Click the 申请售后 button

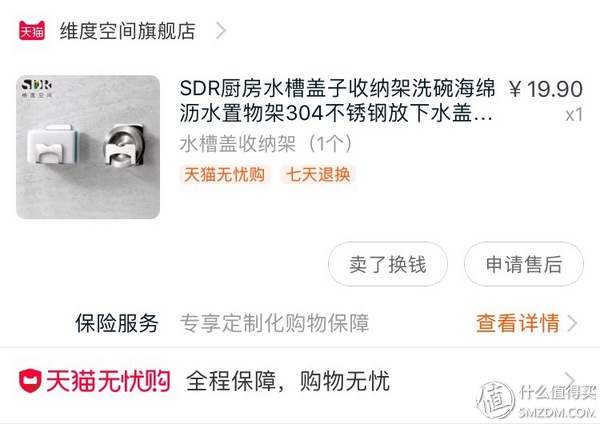pos(524,264)
